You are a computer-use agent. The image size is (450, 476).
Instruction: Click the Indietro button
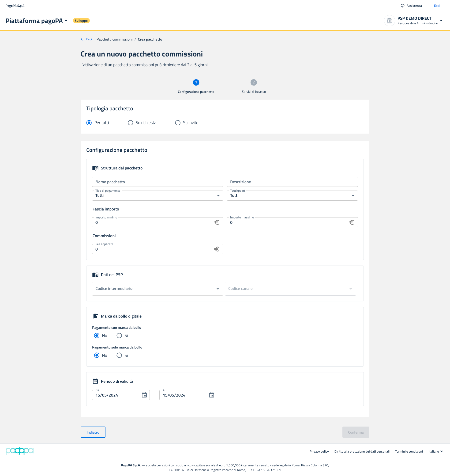(93, 432)
